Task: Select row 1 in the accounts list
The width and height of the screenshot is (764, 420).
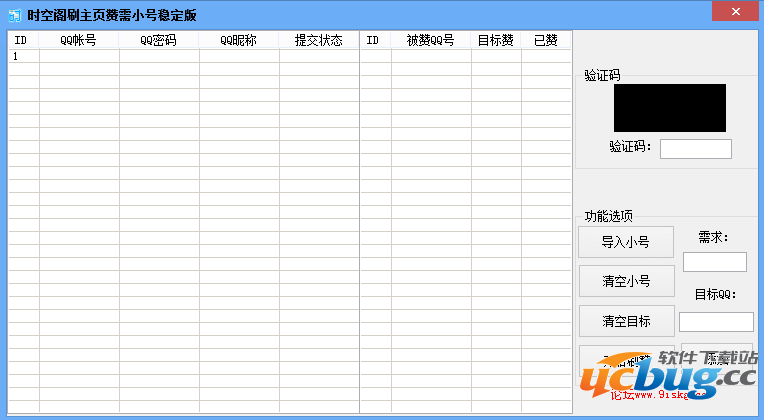Action: coord(184,56)
